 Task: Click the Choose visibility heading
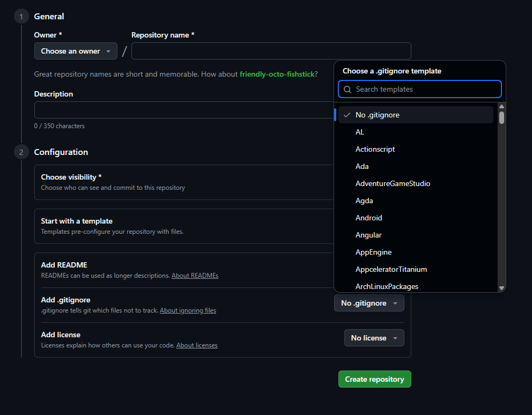point(71,177)
